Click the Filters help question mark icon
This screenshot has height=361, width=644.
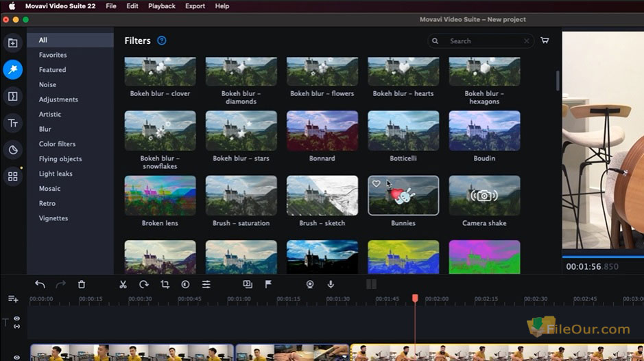162,40
